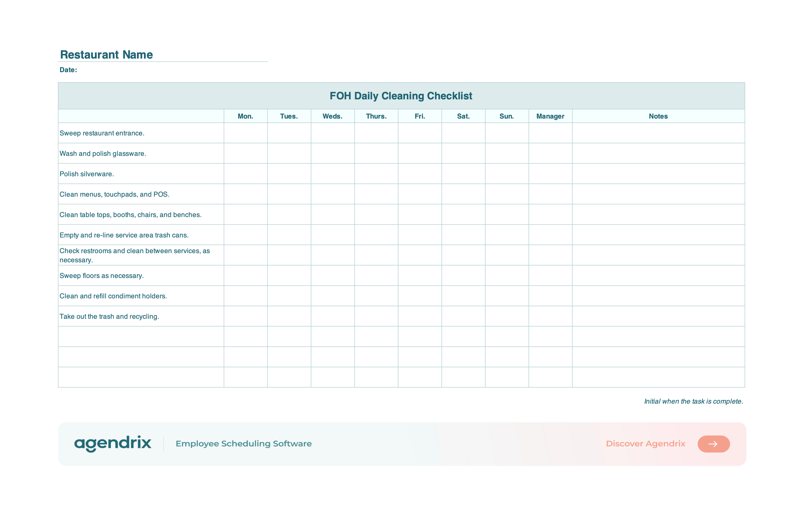Click 'Initial when the task is complete.' note

click(x=693, y=402)
